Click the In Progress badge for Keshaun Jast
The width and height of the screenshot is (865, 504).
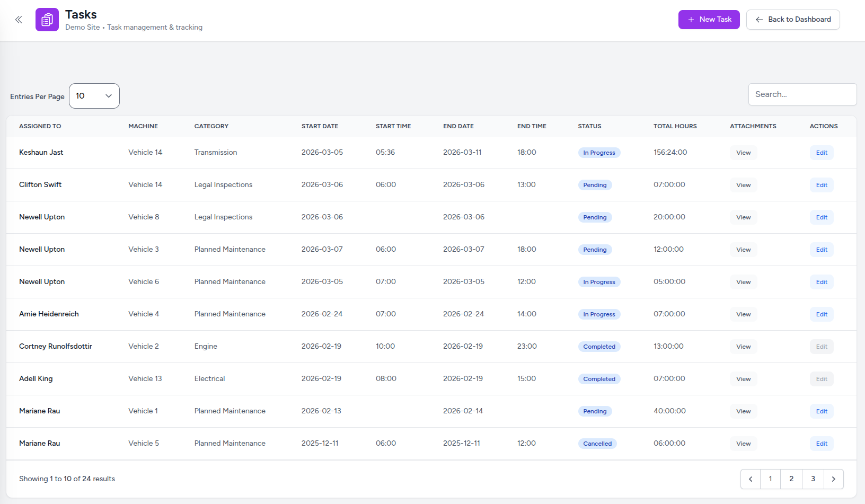coord(599,152)
